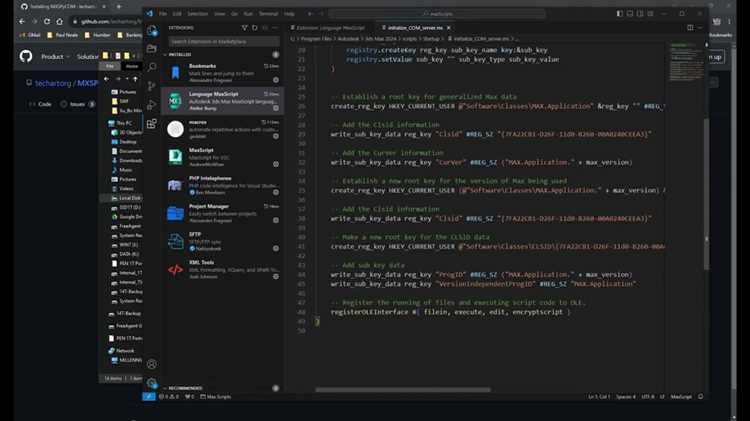Viewport: 750px width, 421px height.
Task: Open Run and Debug view in activity bar
Action: click(x=152, y=105)
